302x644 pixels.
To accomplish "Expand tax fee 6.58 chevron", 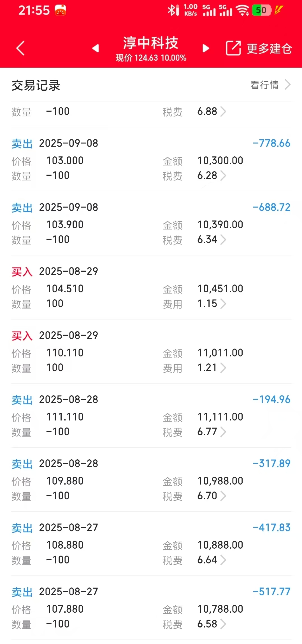I will pyautogui.click(x=223, y=624).
